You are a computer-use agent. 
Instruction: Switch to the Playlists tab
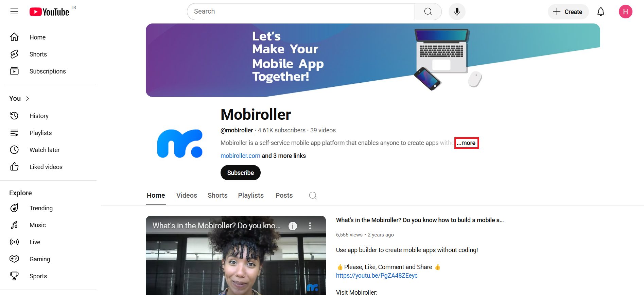pyautogui.click(x=251, y=195)
